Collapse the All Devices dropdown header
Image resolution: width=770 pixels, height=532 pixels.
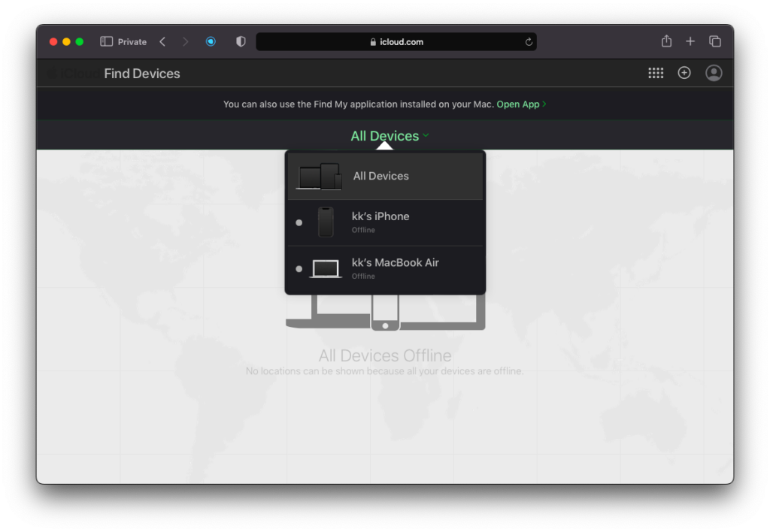390,136
